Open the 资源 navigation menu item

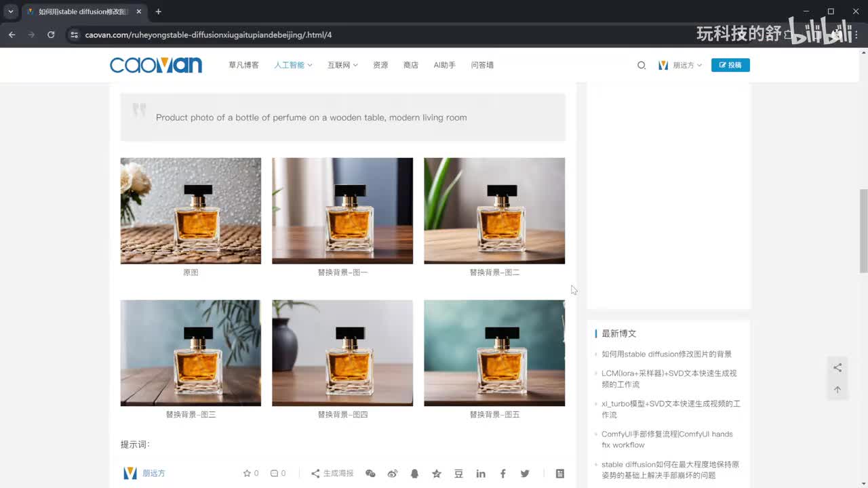(380, 66)
